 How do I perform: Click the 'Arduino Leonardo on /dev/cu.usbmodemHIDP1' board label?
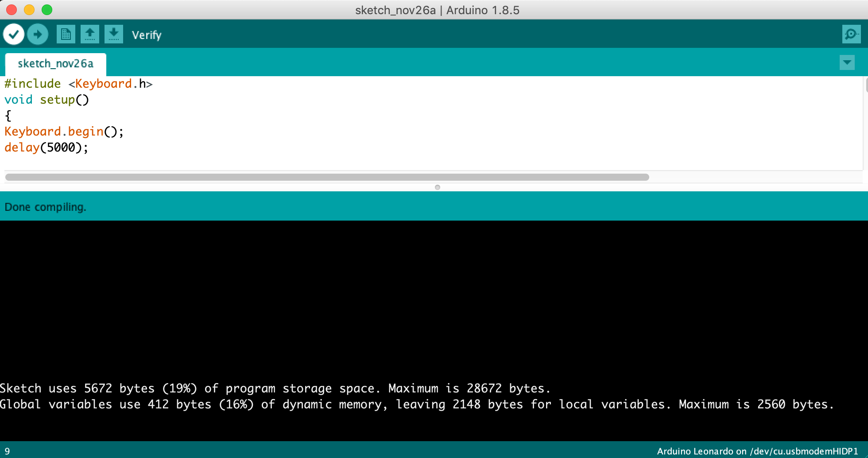(x=757, y=451)
